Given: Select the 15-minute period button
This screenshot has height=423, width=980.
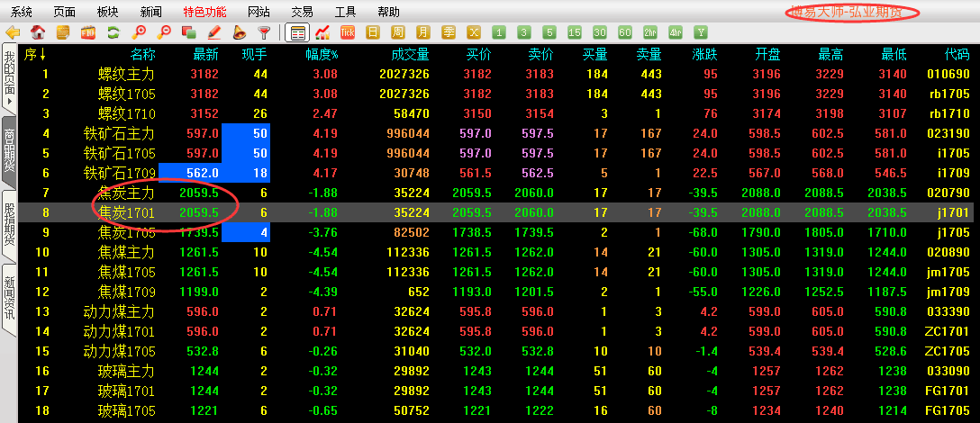Looking at the screenshot, I should coord(575,32).
